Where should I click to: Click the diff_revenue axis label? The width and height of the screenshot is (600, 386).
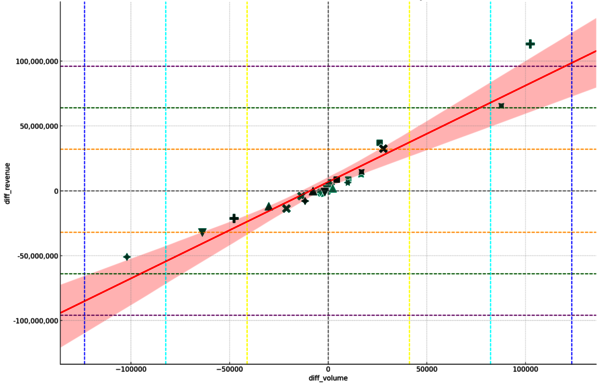tap(8, 183)
